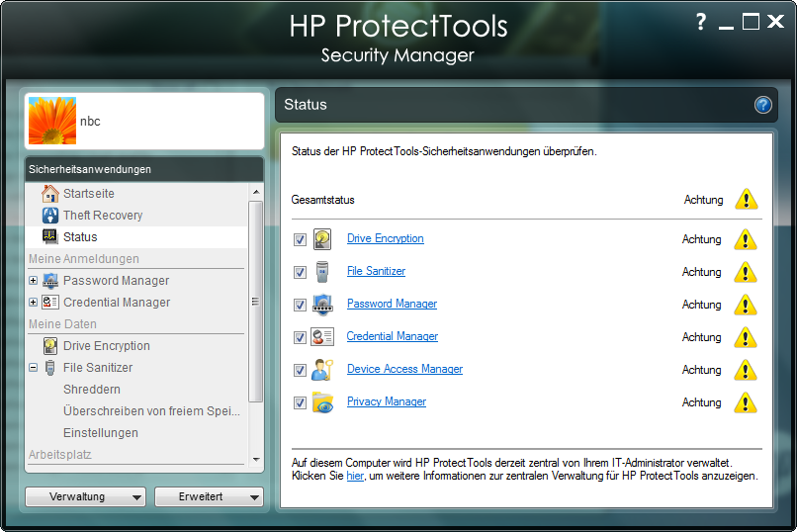Image resolution: width=797 pixels, height=532 pixels.
Task: Click the Privacy Manager warning triangle
Action: point(746,402)
